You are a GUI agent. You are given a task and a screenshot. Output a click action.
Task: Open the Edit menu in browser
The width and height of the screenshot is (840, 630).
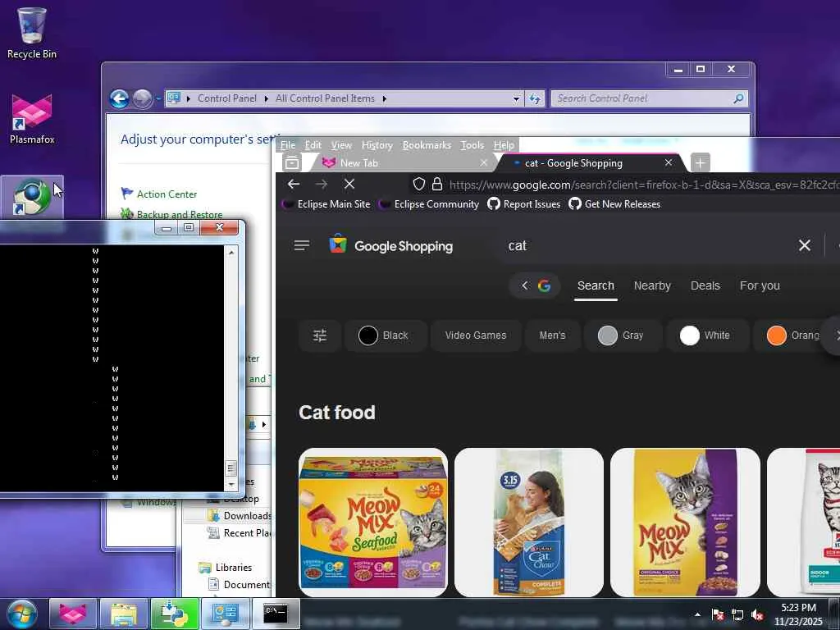tap(313, 145)
